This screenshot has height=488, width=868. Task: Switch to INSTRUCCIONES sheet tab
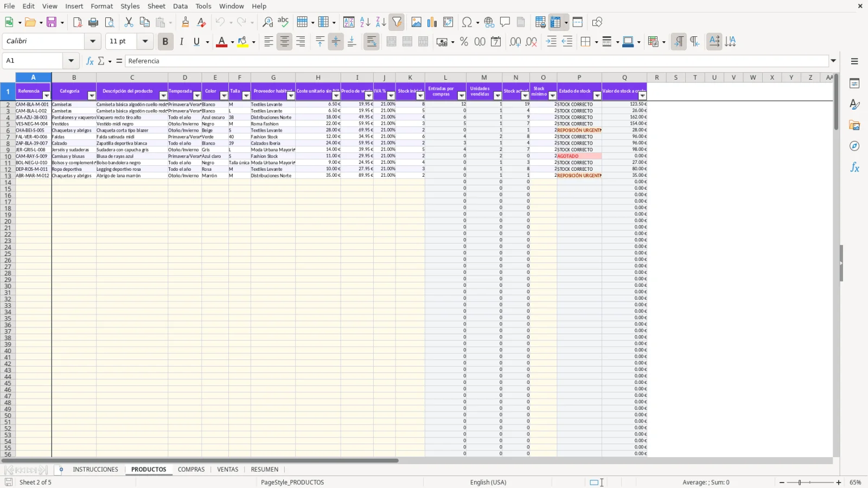(95, 470)
